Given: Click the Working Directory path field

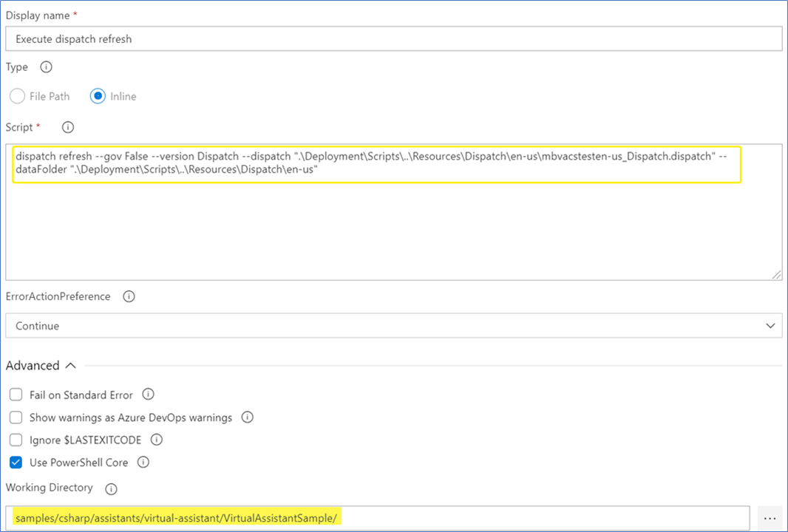Looking at the screenshot, I should 378,518.
